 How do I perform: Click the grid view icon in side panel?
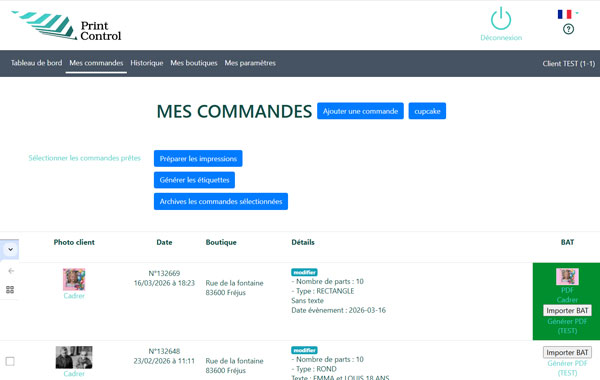[10, 290]
